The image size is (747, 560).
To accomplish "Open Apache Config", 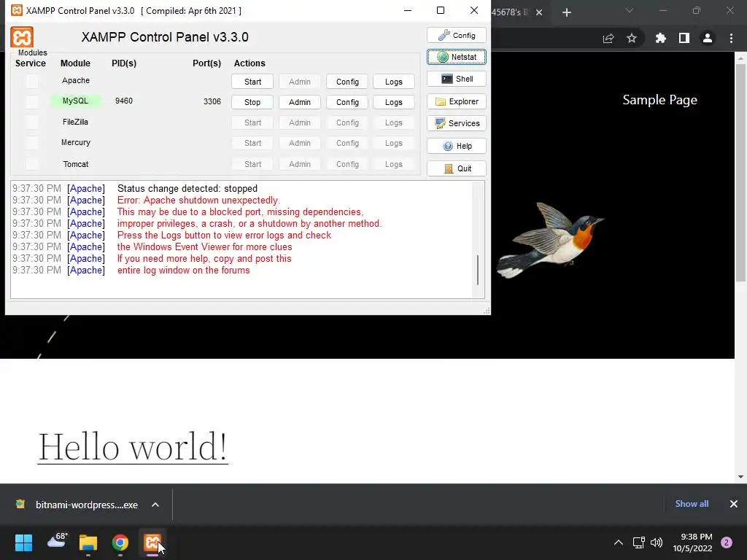I will point(347,82).
